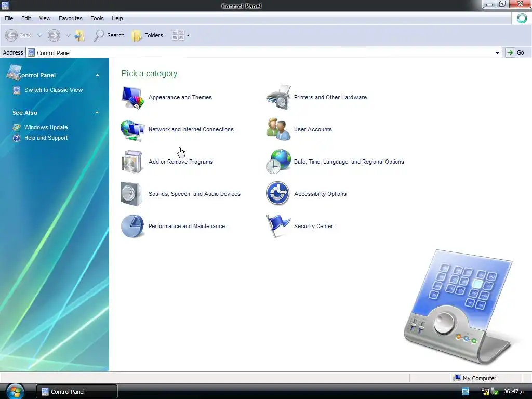
Task: Click the Back arrow toolbar button
Action: 18,35
